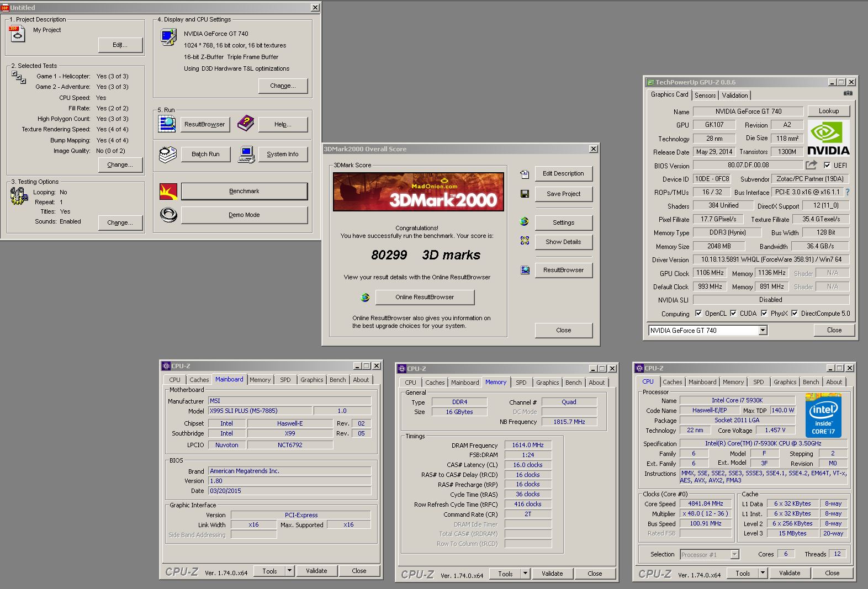Click the Benchmark button in 3DMark
Screen dimensions: 868x589
click(244, 191)
